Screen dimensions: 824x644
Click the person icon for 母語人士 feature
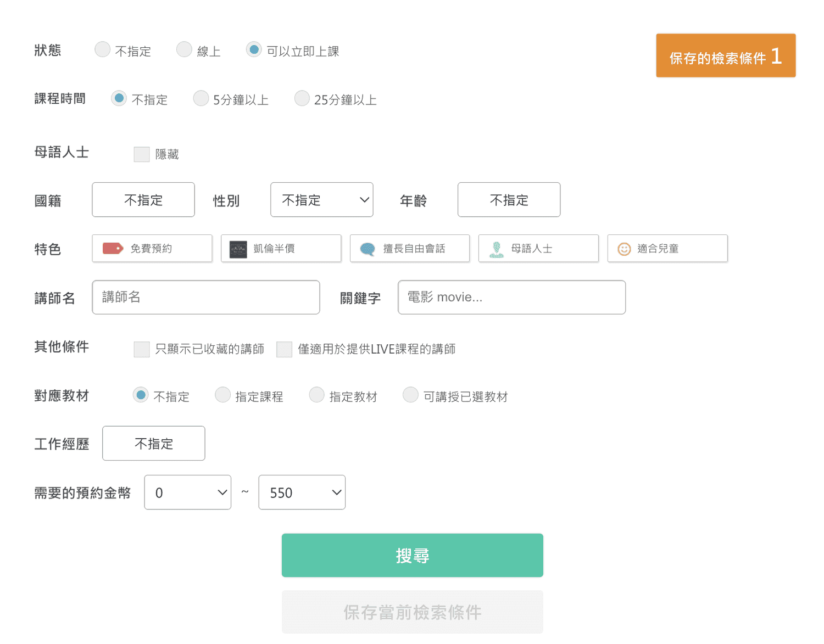497,249
